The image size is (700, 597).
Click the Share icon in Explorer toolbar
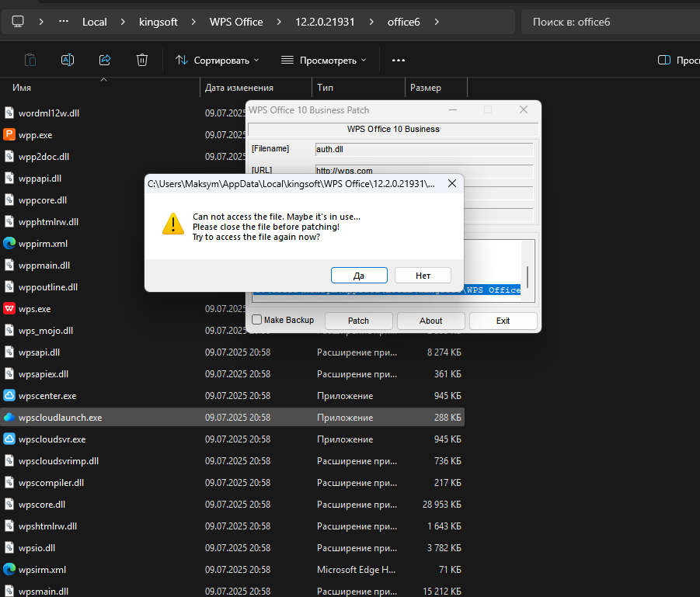pos(105,60)
